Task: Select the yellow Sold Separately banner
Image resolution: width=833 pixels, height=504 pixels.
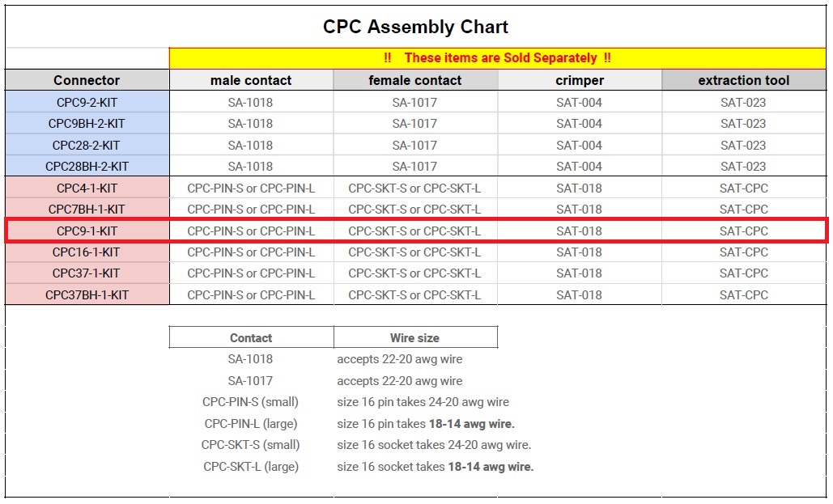Action: click(x=497, y=58)
